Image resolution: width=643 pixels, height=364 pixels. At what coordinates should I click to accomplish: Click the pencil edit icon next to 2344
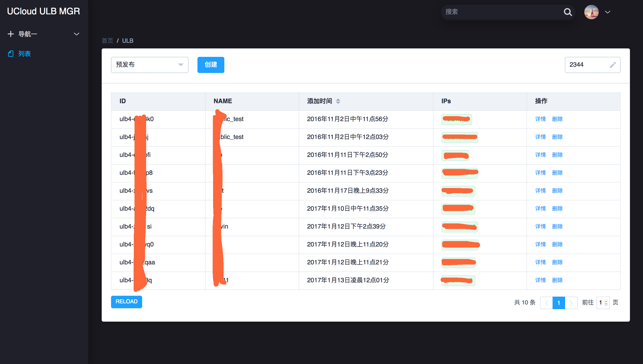(613, 65)
